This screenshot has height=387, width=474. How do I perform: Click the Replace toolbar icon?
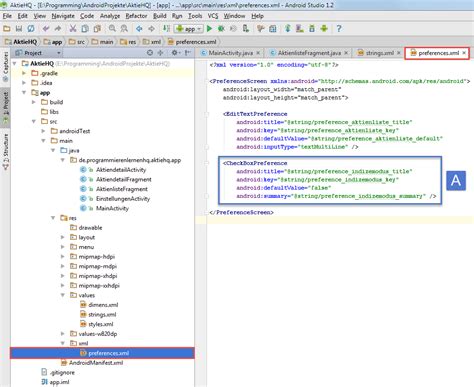click(124, 29)
